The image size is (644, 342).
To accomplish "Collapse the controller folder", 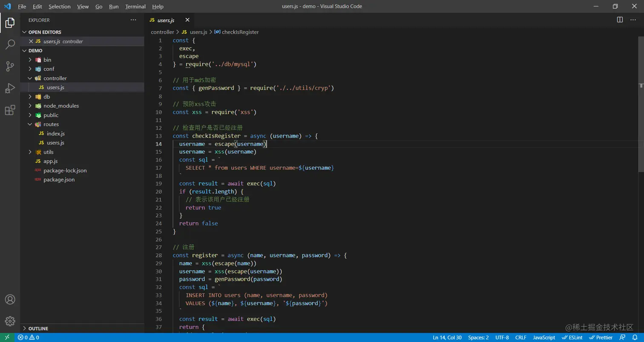I will point(55,78).
